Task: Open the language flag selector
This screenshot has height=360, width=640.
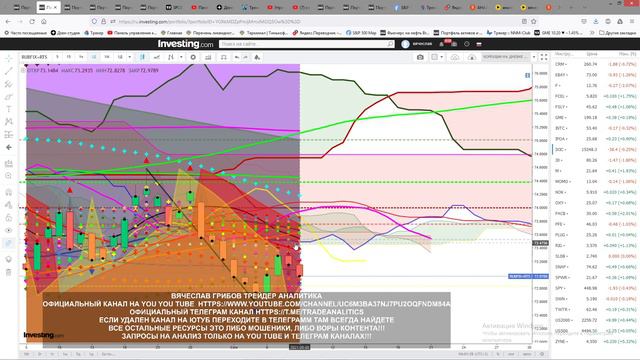Action: 479,44
